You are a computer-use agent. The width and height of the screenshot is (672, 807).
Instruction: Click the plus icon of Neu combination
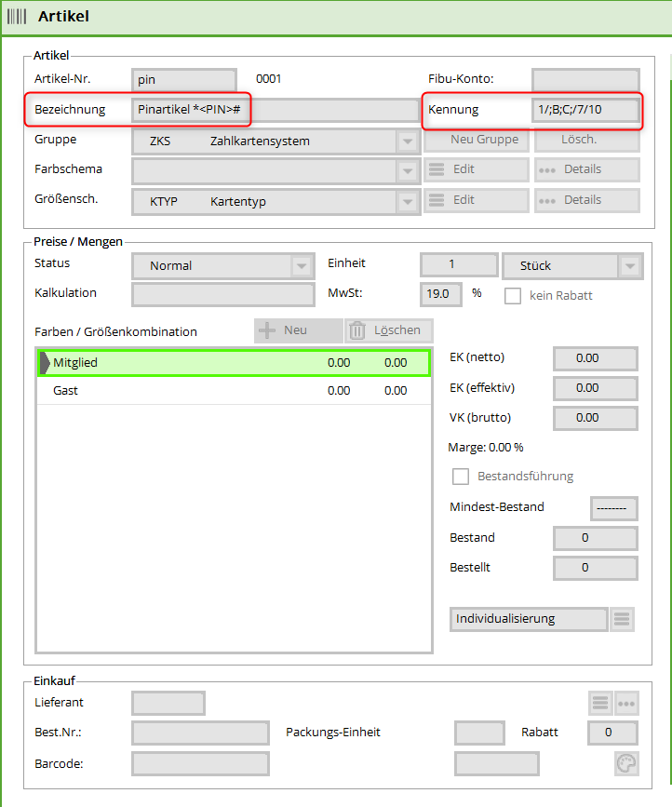pos(267,330)
